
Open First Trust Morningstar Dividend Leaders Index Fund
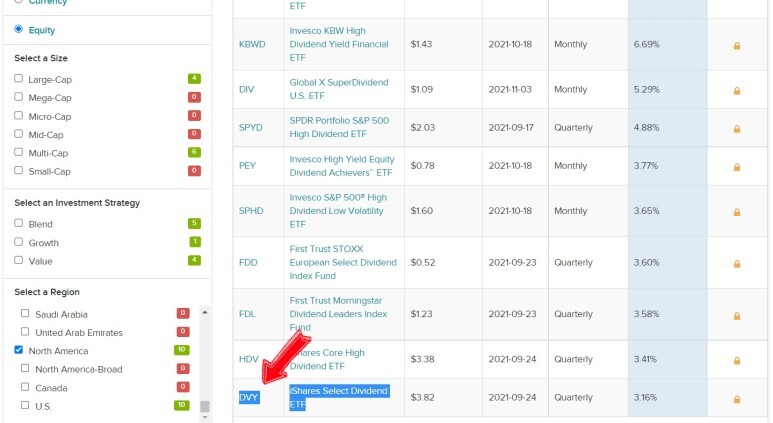click(338, 314)
